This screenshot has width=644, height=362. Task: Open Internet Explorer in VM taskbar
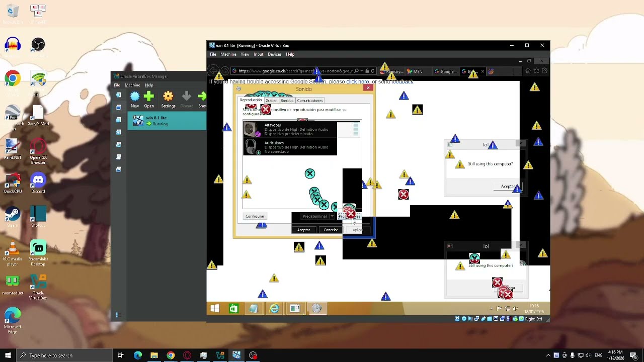(x=274, y=308)
